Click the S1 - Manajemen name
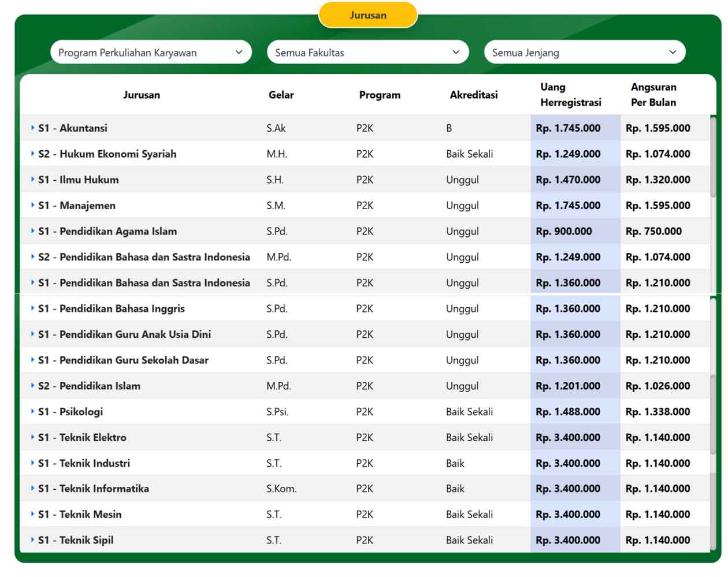This screenshot has height=577, width=728. click(x=77, y=206)
